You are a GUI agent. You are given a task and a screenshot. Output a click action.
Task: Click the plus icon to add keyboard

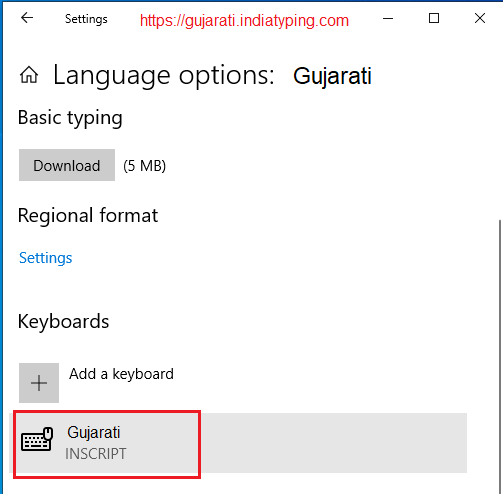point(39,383)
